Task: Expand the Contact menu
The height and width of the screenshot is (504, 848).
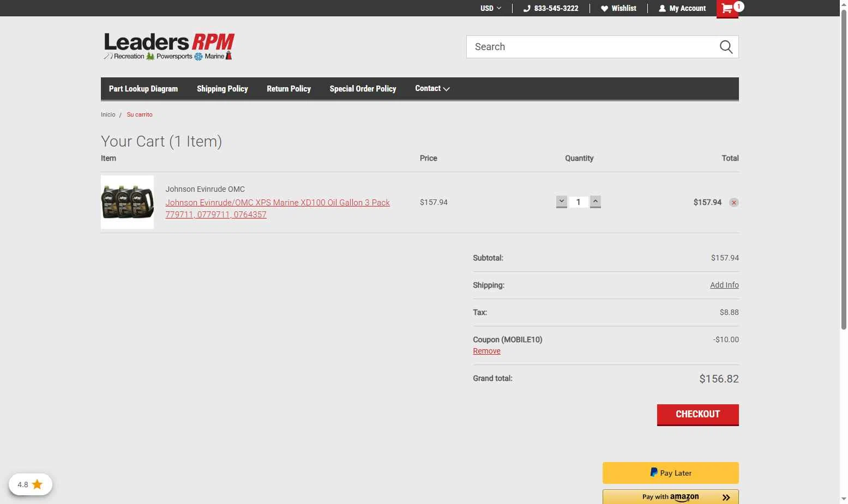Action: (x=432, y=88)
